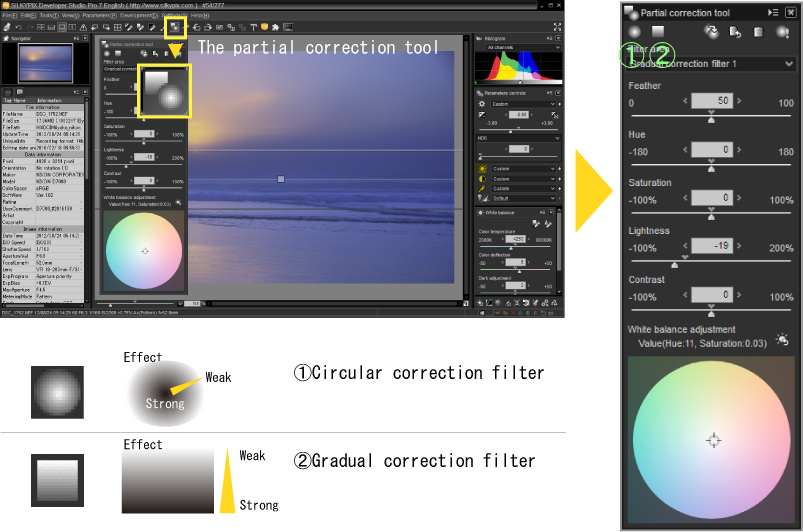Open the Filter area dropdown in enlarged panel
The image size is (803, 532).
711,64
